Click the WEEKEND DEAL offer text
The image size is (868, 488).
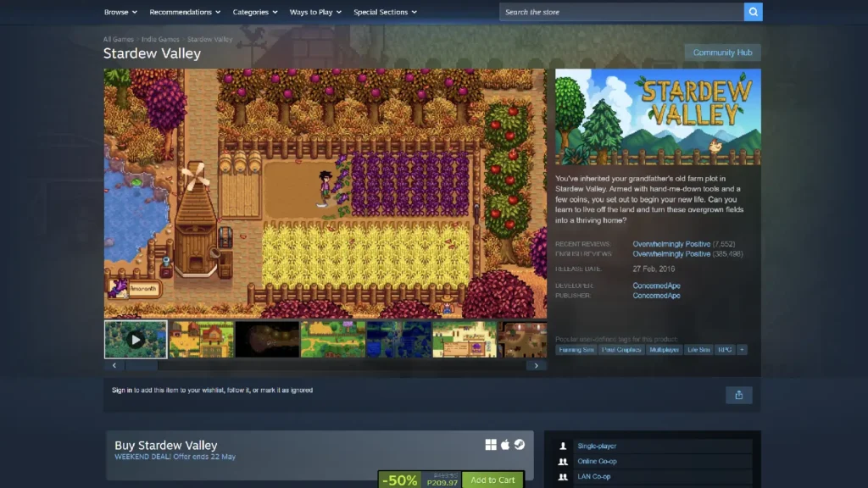pos(175,457)
